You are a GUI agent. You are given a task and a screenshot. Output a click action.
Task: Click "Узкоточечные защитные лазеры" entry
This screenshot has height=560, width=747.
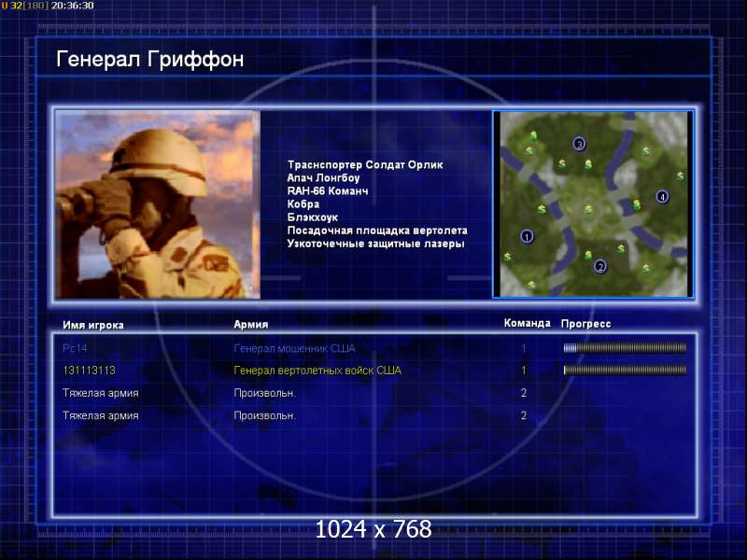click(x=375, y=244)
